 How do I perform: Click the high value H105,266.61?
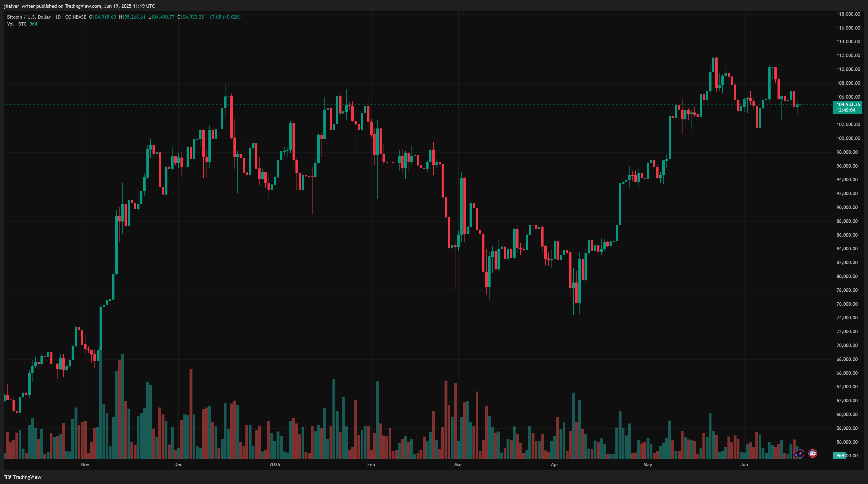(132, 17)
